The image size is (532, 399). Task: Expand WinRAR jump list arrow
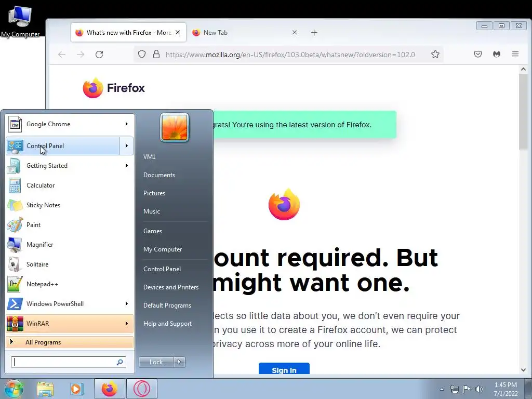click(x=127, y=323)
